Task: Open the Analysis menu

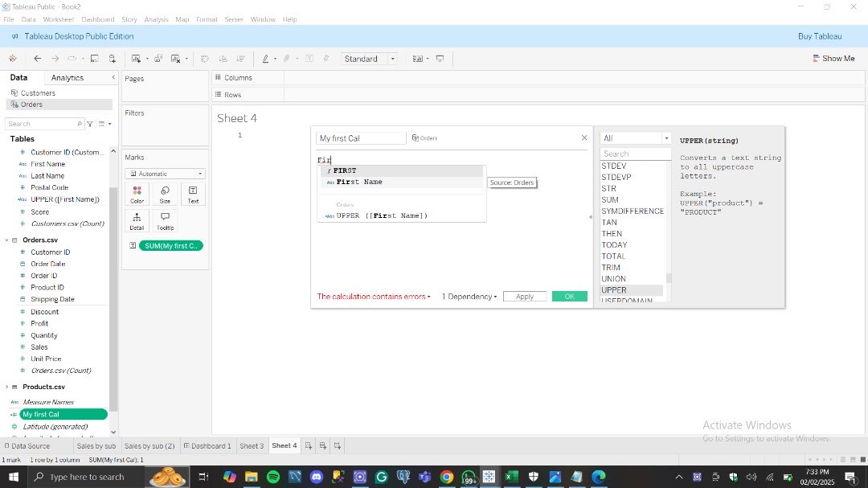Action: pyautogui.click(x=156, y=18)
